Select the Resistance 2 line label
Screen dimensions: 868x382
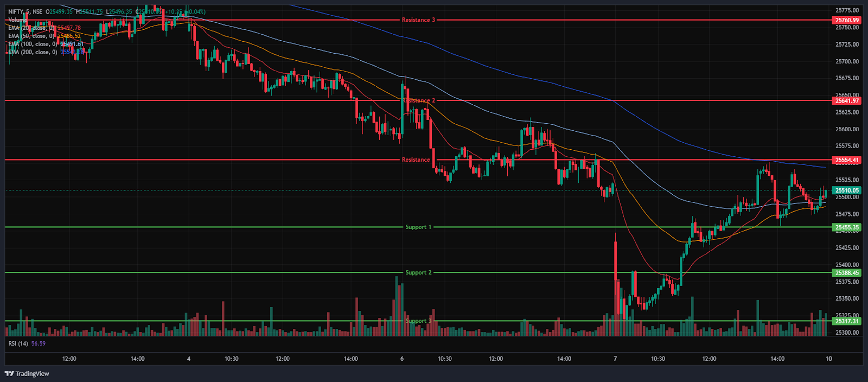click(419, 100)
